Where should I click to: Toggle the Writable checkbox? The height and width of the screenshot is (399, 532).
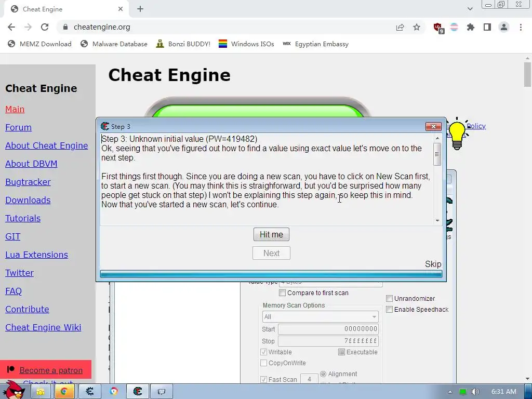[263, 352]
